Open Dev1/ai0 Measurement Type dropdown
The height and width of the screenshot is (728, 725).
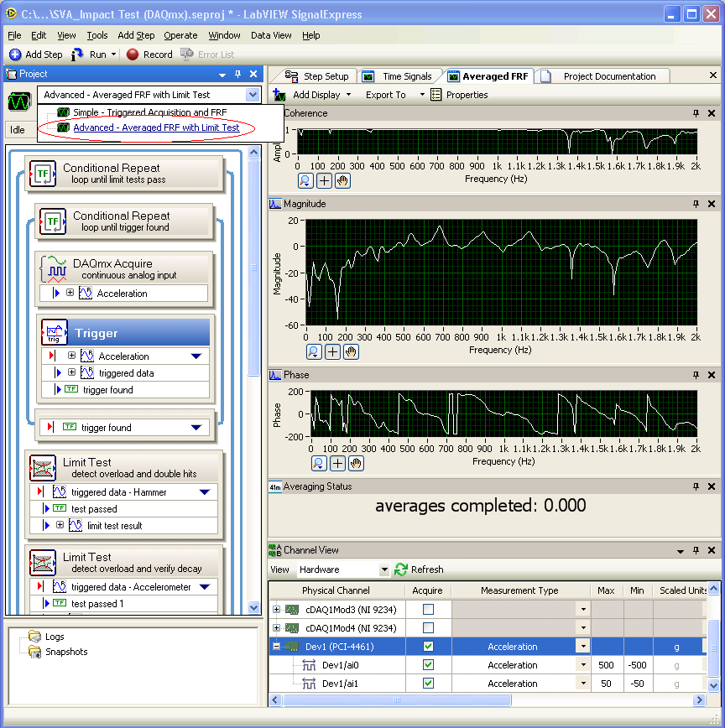[x=583, y=665]
